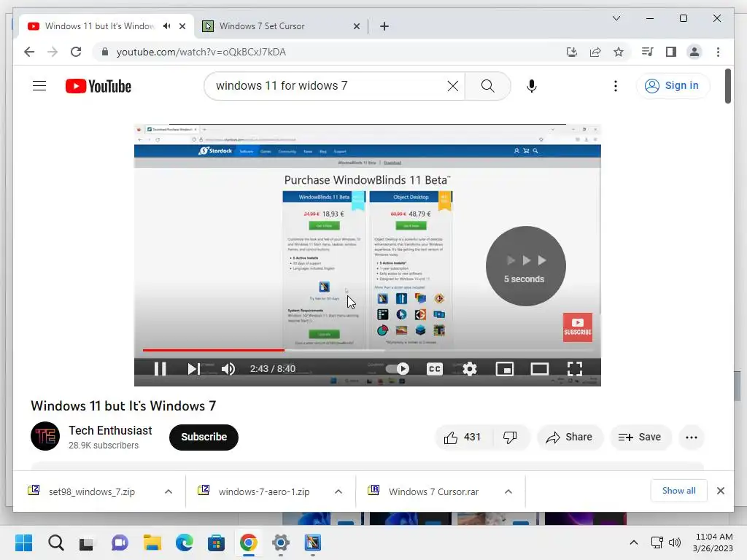Install app icon in address bar
This screenshot has width=747, height=560.
[x=572, y=52]
